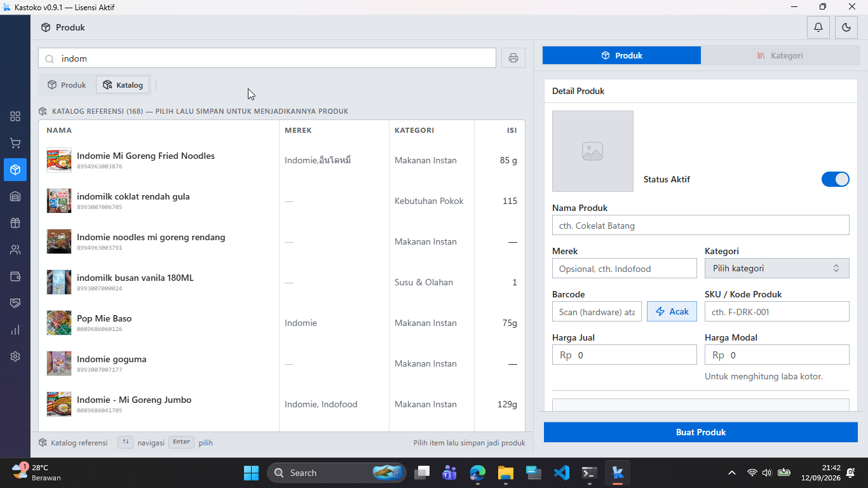Screen dimensions: 868x488
Task: Open the dashboard grid icon in sidebar
Action: [15, 116]
